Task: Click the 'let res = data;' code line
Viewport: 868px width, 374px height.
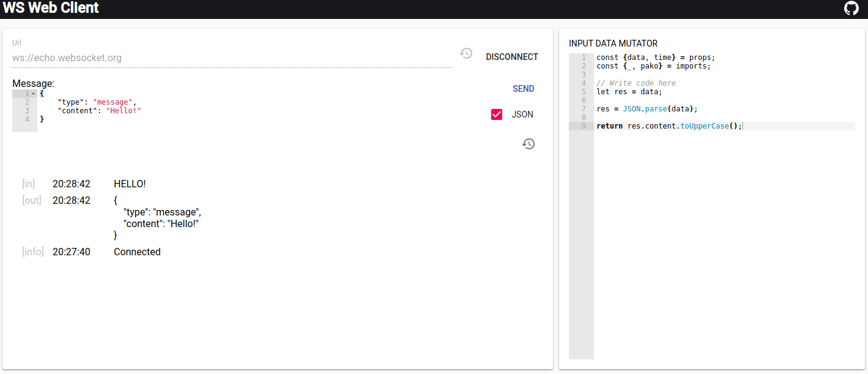Action: point(629,92)
